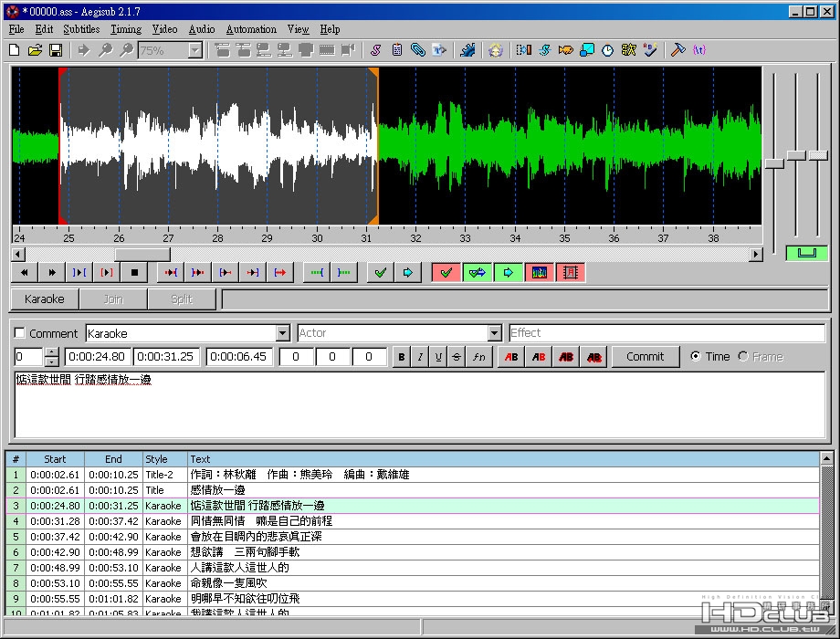Launch ASSDraw from the toolbar
The width and height of the screenshot is (840, 639).
pyautogui.click(x=496, y=50)
